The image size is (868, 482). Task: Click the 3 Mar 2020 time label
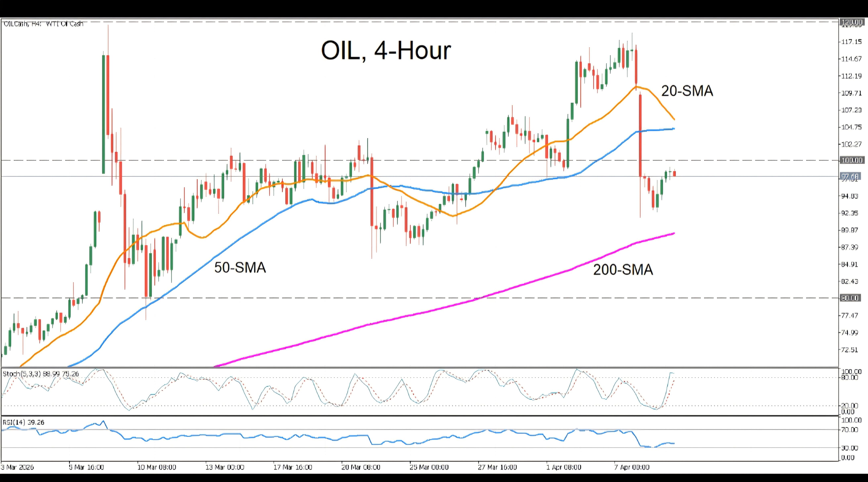click(x=17, y=467)
